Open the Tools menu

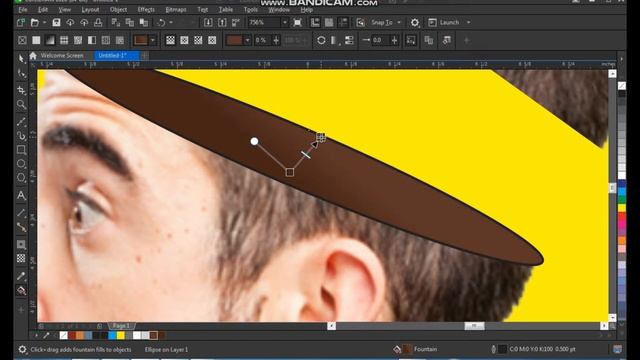tap(251, 9)
